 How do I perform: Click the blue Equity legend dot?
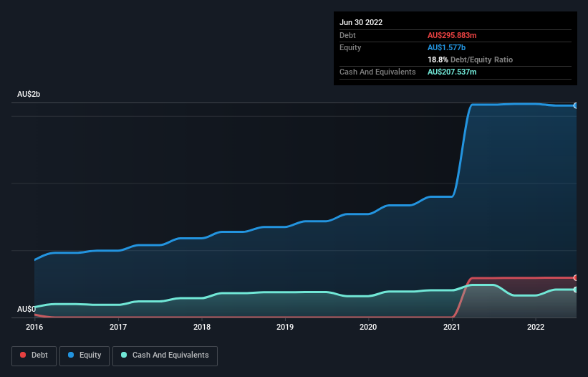[71, 355]
